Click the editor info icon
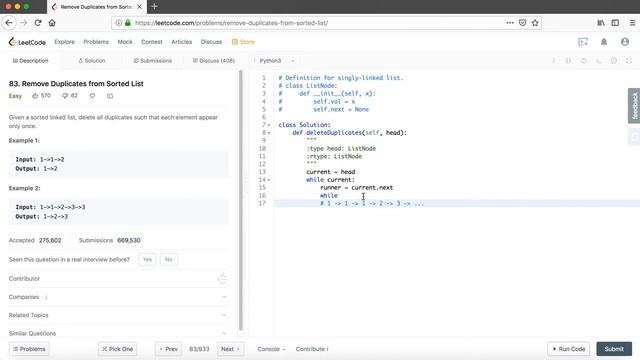Image resolution: width=640 pixels, height=360 pixels. [553, 61]
